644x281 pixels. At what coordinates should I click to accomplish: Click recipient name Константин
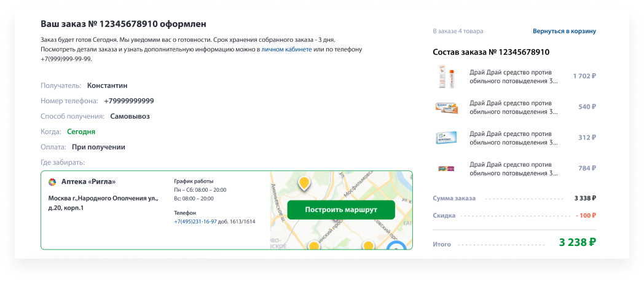click(107, 85)
